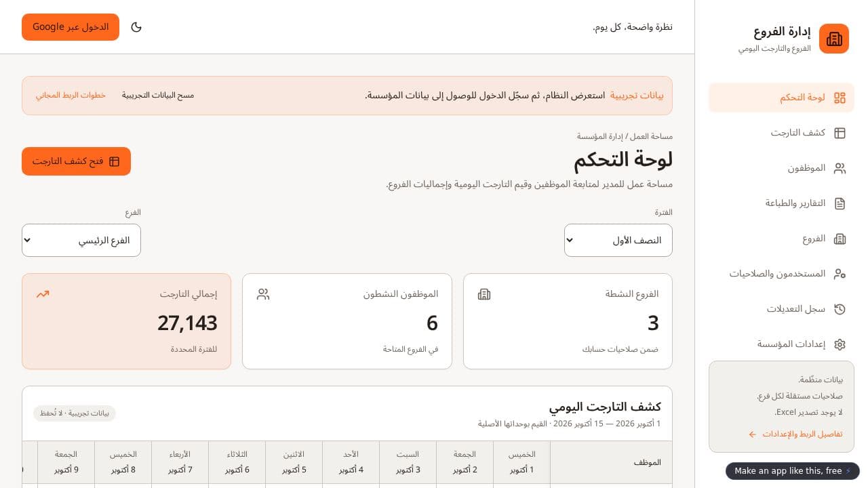Viewport: 868px width, 488px height.
Task: Click the الفروع building icon in sidebar
Action: click(x=840, y=239)
